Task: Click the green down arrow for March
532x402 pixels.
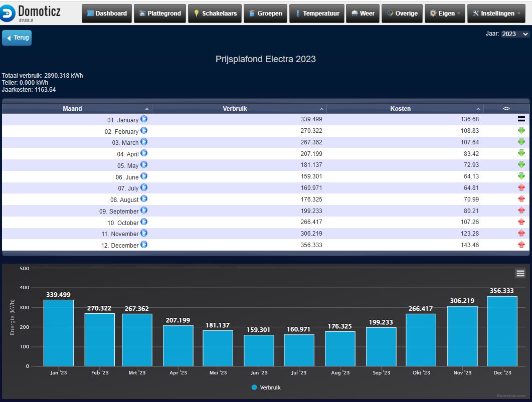Action: [x=521, y=142]
